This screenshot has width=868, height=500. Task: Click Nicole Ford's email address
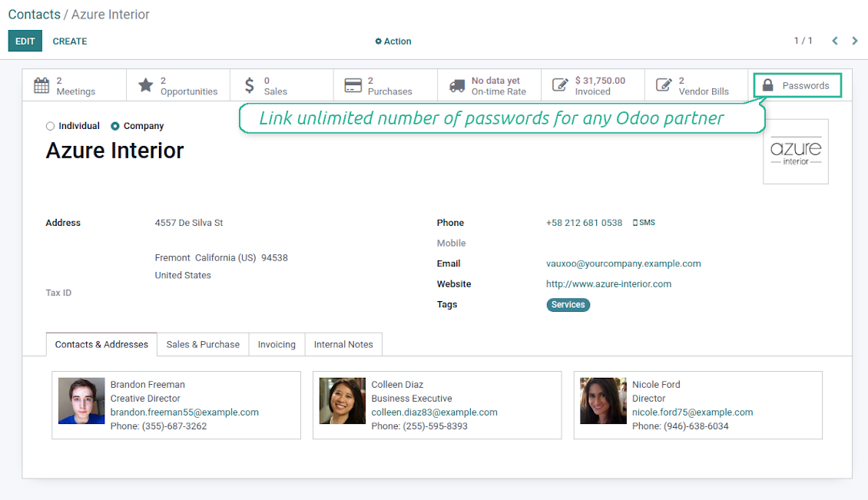coord(693,412)
